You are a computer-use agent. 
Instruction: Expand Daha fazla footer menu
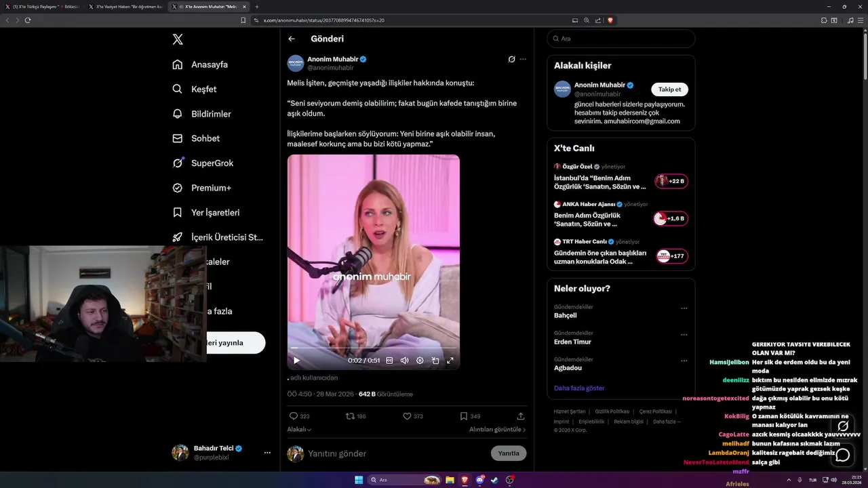click(x=667, y=422)
